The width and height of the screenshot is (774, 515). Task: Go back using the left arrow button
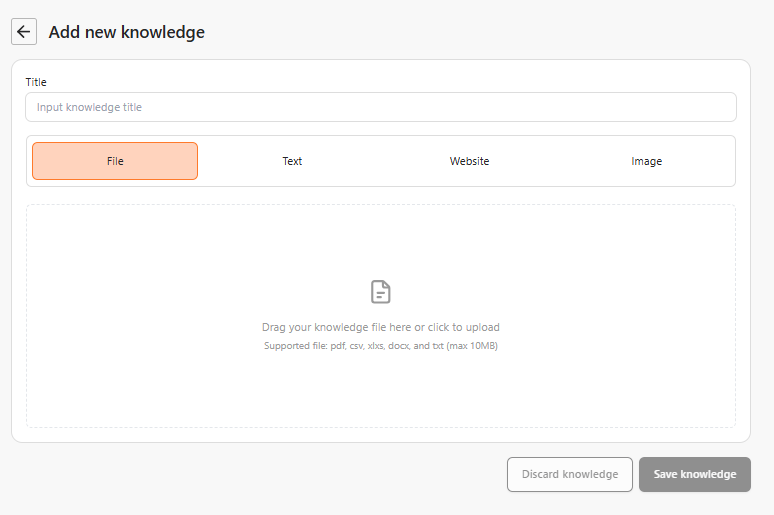pos(24,32)
